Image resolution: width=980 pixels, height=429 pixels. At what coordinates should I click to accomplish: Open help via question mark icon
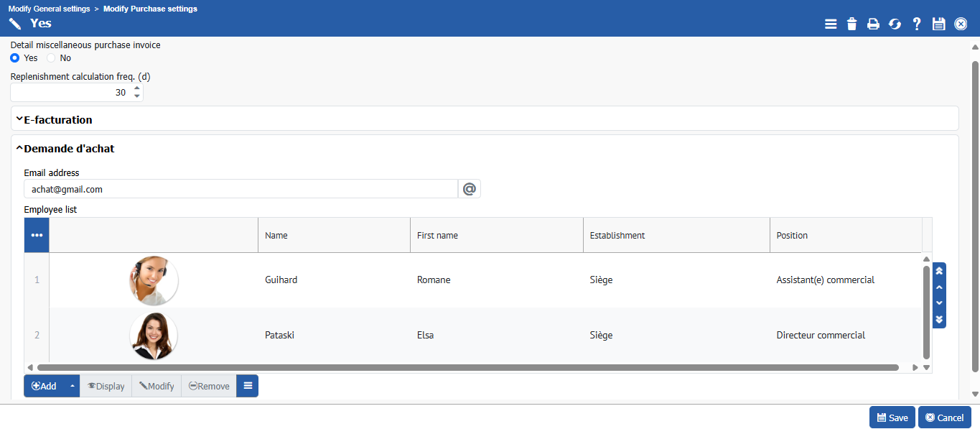(917, 24)
